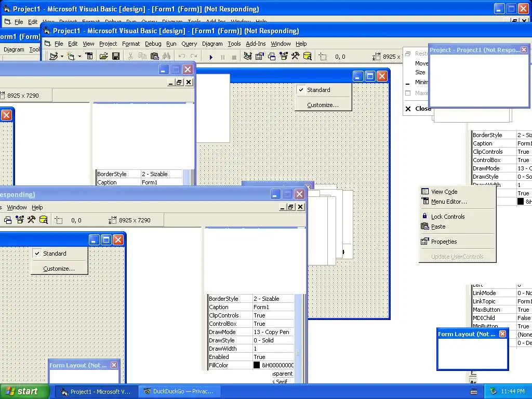Select the MaxButton property row
The image size is (532, 399).
click(x=502, y=310)
